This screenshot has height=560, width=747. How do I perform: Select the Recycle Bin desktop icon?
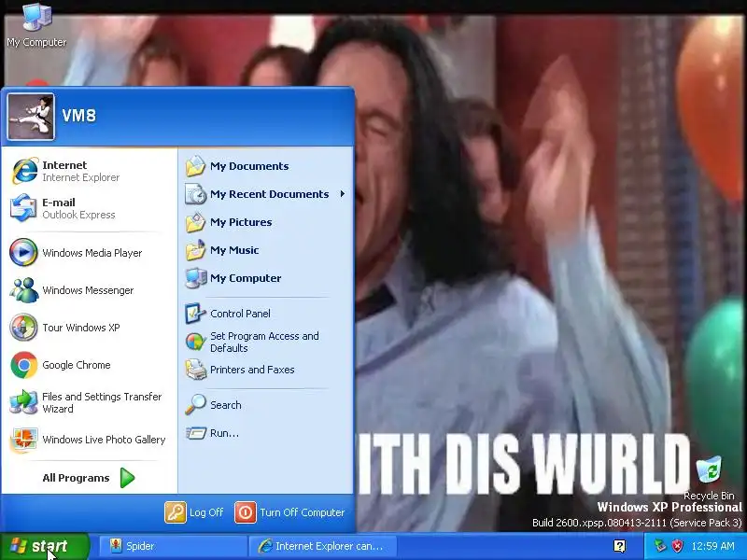710,478
